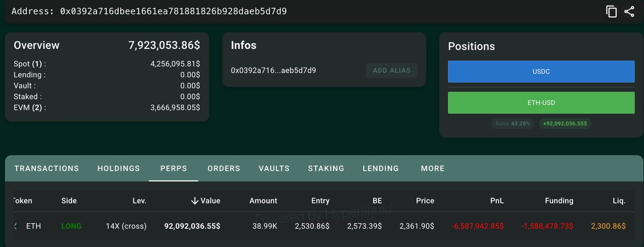Switch to the Lending tab
This screenshot has height=247, width=644.
click(381, 168)
